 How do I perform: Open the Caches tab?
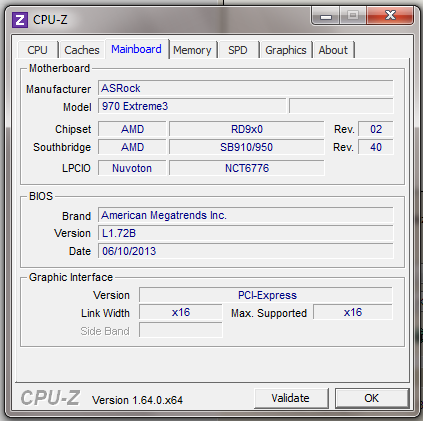click(82, 50)
